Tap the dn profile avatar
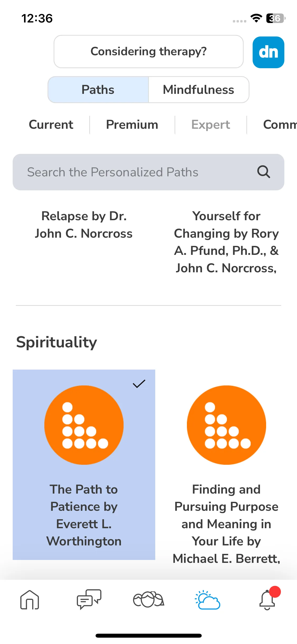Screen dimensions: 297x644 coord(268,52)
